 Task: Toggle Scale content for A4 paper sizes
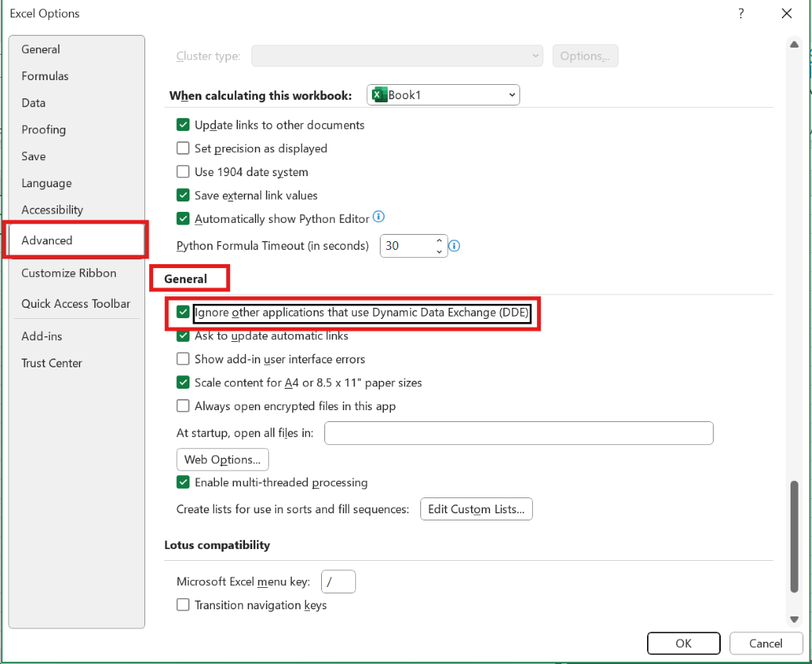183,382
